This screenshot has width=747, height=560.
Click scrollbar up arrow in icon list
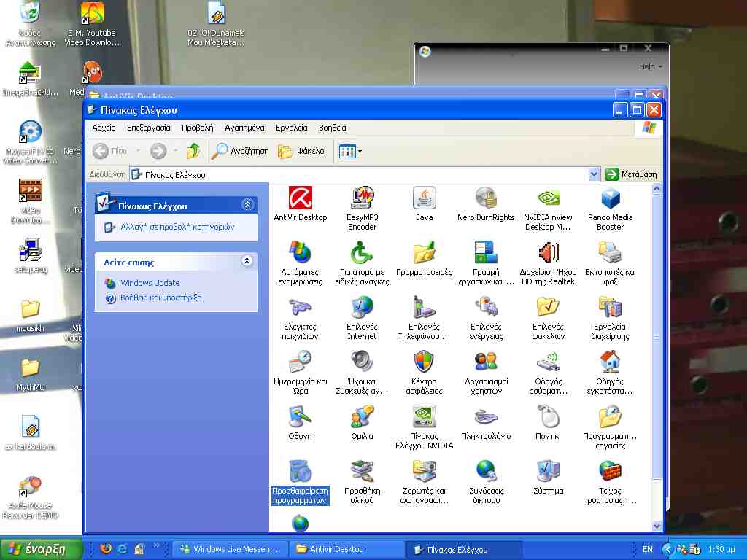click(x=657, y=189)
